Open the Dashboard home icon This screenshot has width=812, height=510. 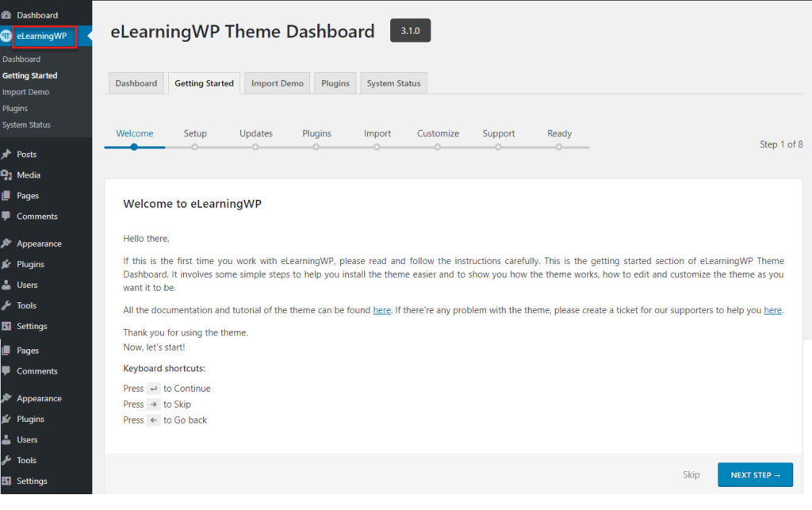(x=8, y=13)
